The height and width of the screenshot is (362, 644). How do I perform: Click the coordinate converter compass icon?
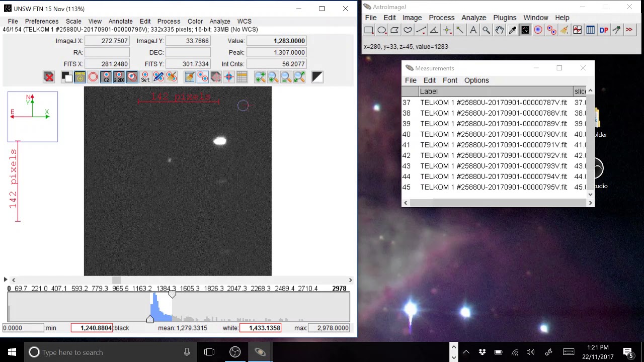[x=616, y=30]
